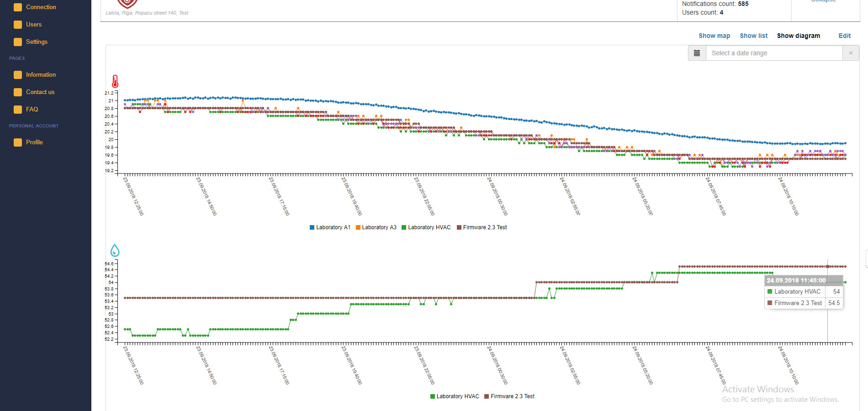Open the calendar icon next to date range
This screenshot has height=411, width=868.
click(x=697, y=53)
